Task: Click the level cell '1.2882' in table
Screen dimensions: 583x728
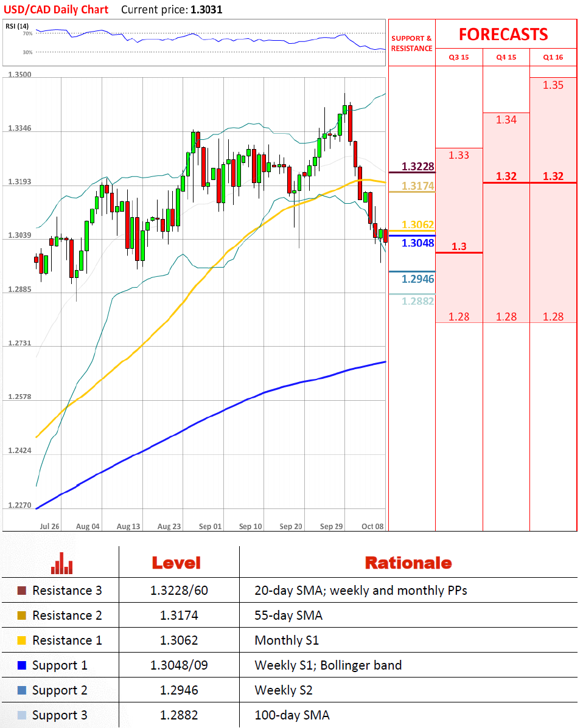Action: [x=179, y=715]
